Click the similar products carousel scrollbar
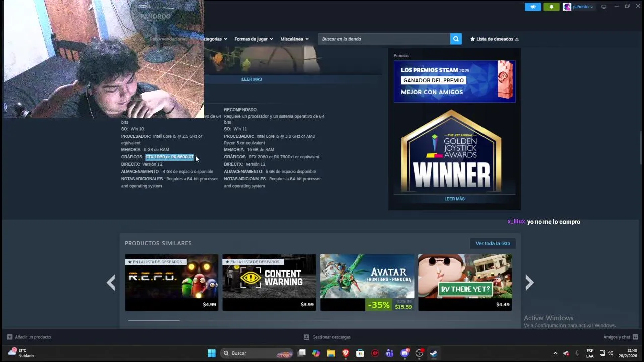This screenshot has height=362, width=644. pyautogui.click(x=153, y=320)
